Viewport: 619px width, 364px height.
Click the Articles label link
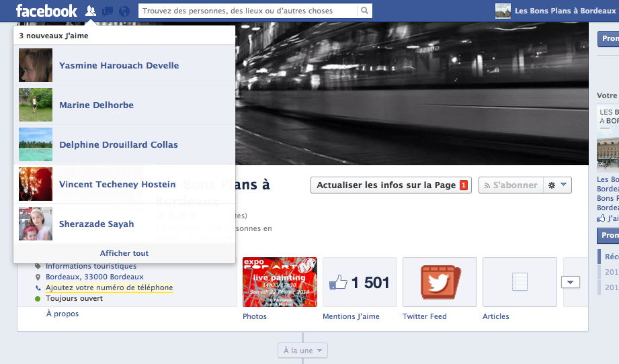tap(496, 316)
